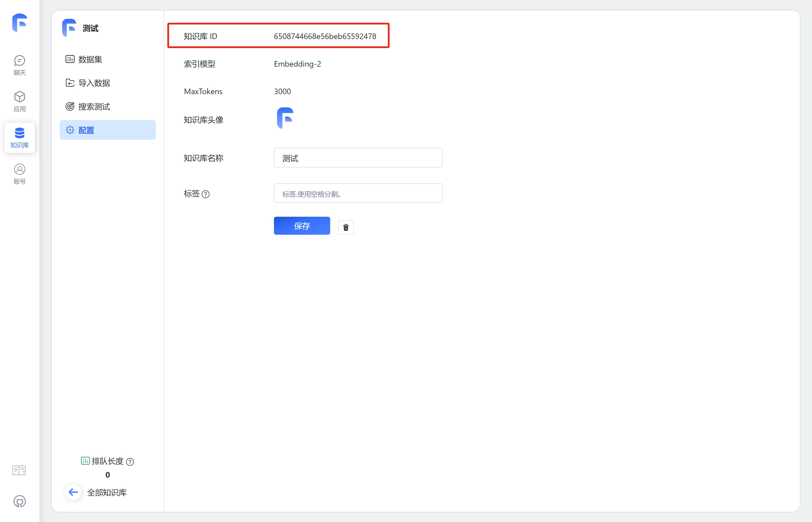The image size is (812, 522).
Task: Open the Import Data (导入数据) menu item
Action: tap(94, 83)
